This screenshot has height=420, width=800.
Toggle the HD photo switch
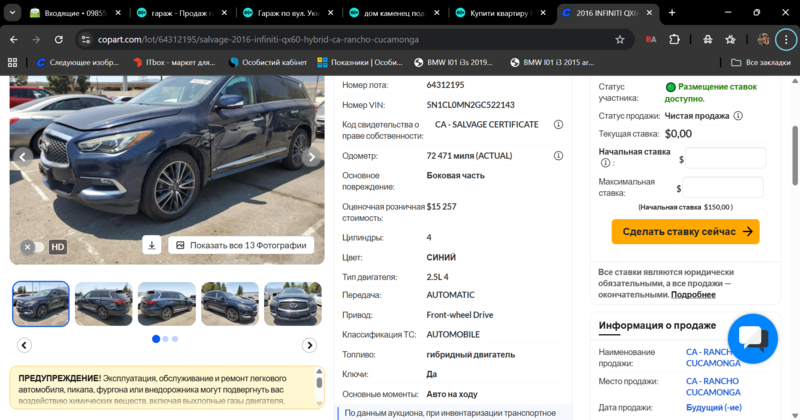[33, 247]
